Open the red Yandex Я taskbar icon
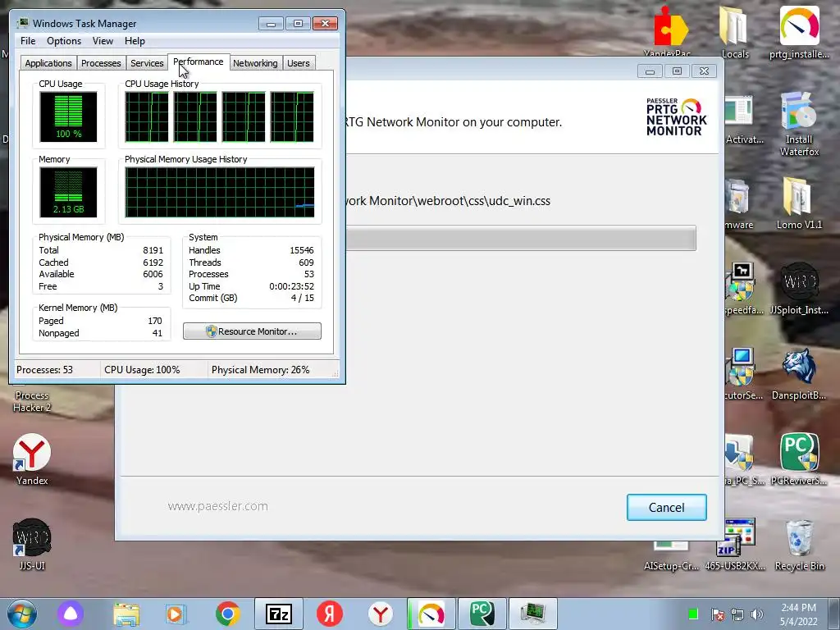Screen dimensions: 840x630 pos(330,614)
